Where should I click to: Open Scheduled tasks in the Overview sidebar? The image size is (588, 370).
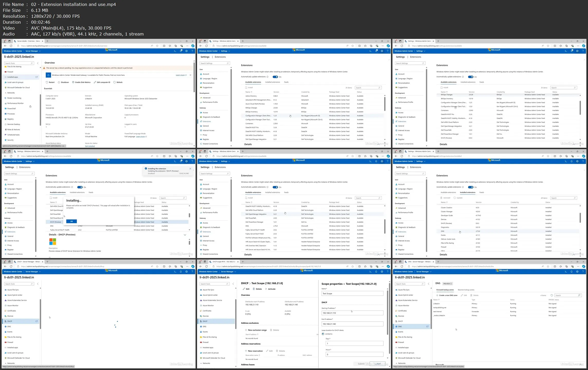(13, 135)
